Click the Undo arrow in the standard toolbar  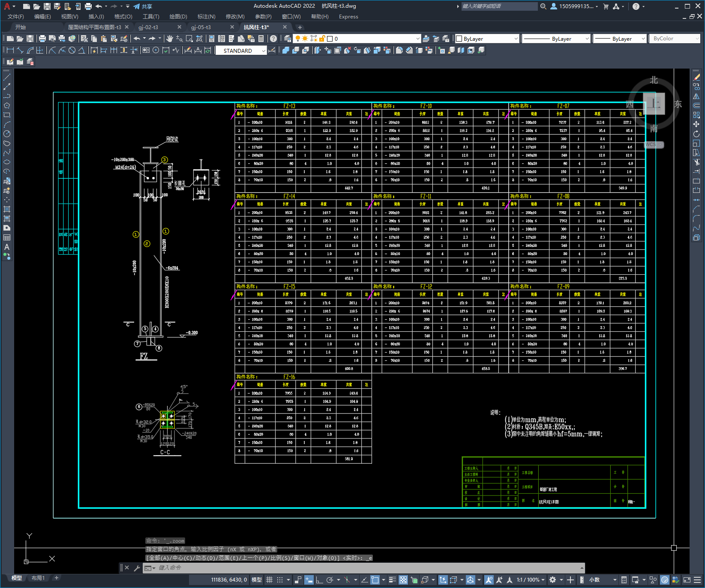tap(137, 39)
